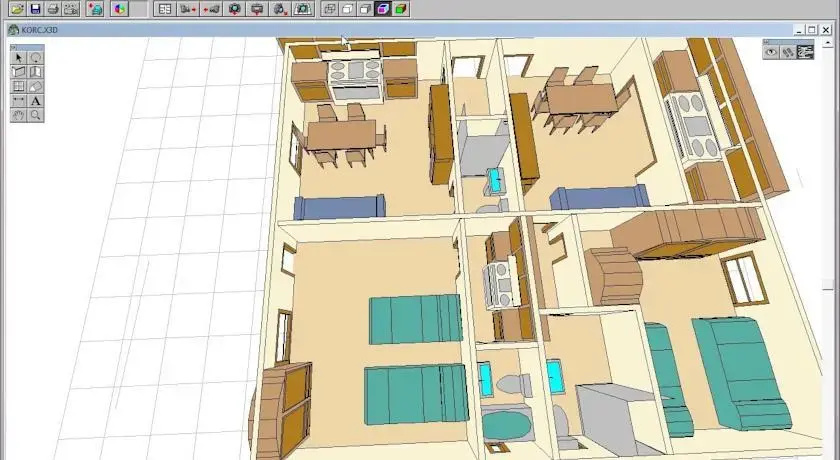Click the camera move right arrow icon
This screenshot has height=460, width=840.
coord(188,9)
